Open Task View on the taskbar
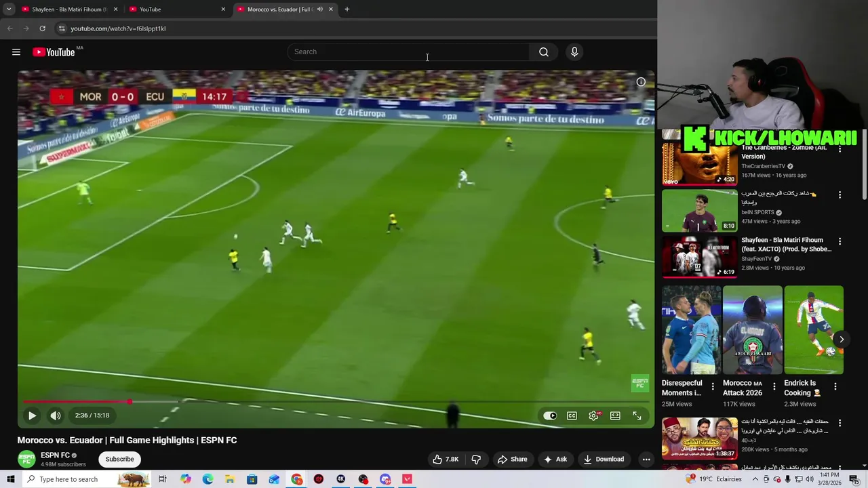Image resolution: width=868 pixels, height=488 pixels. point(163,479)
